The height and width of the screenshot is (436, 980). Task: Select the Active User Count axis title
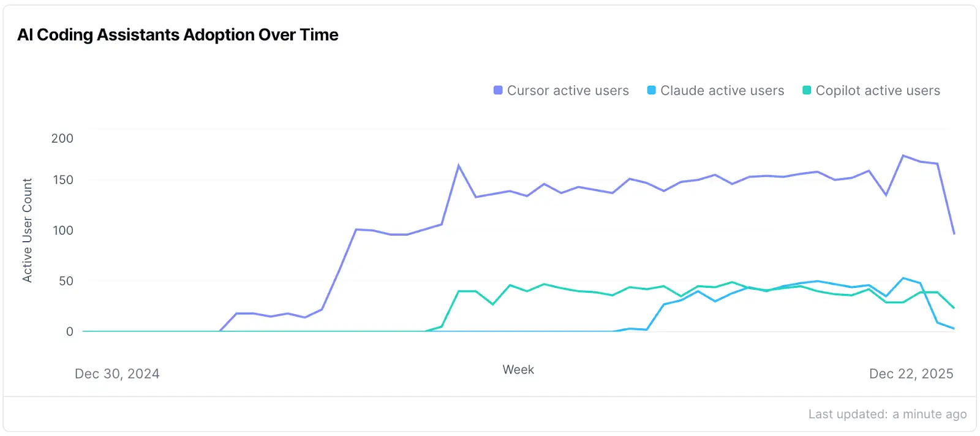27,230
